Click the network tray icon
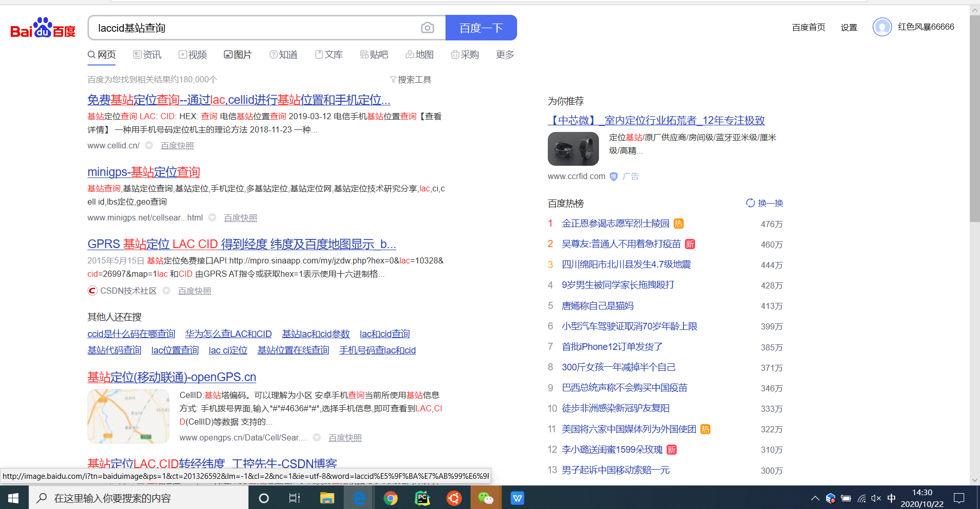The width and height of the screenshot is (980, 509). (862, 498)
